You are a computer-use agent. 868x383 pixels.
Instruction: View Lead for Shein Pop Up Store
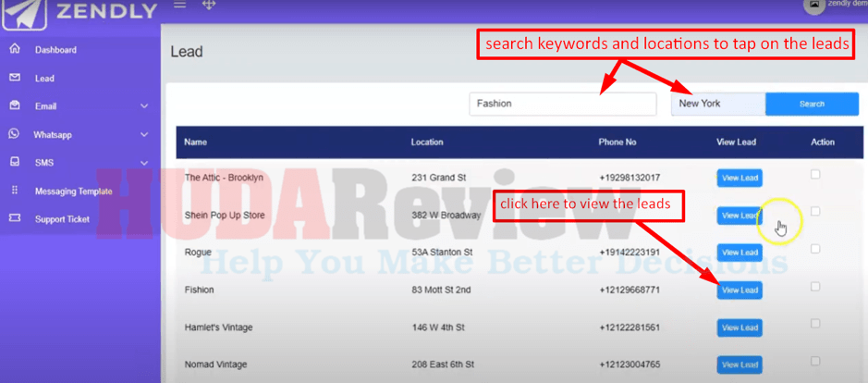coord(740,216)
